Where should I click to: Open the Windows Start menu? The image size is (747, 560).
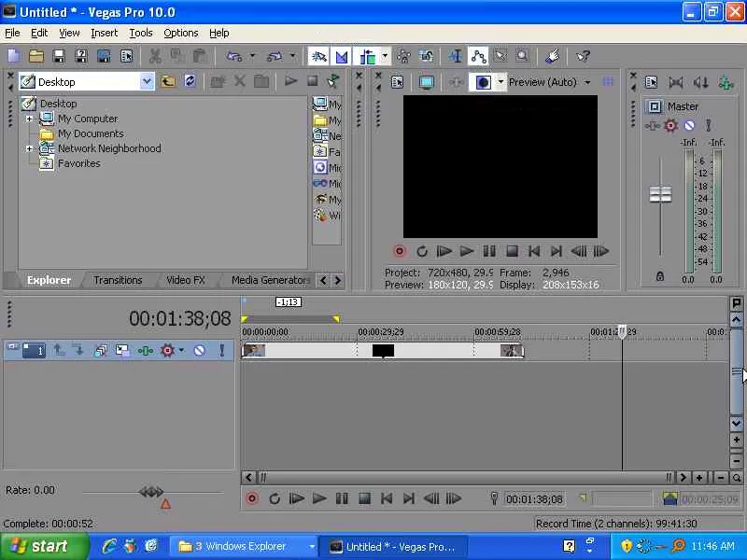coord(44,546)
